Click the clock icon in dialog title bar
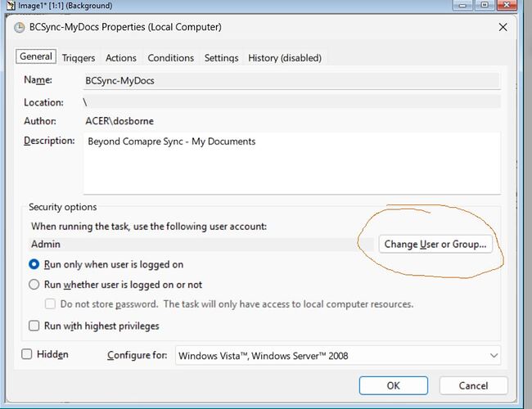Viewport: 532px width, 409px height. (x=19, y=27)
